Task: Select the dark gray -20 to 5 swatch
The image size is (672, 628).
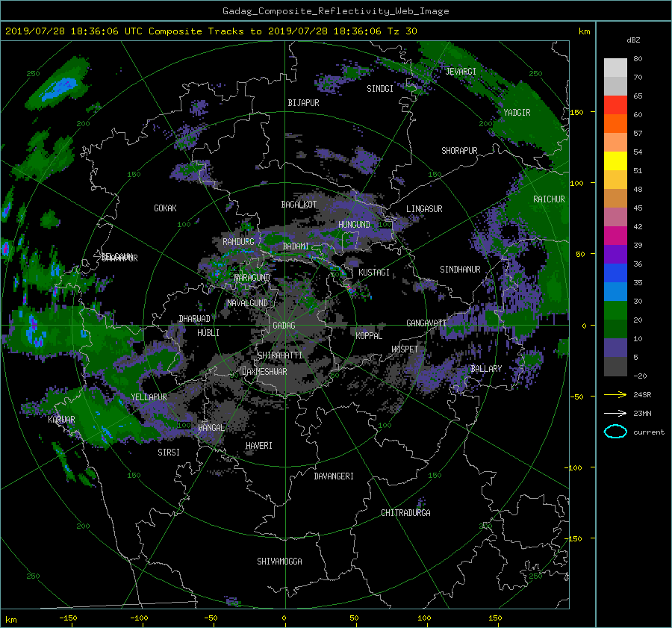Action: click(x=615, y=367)
